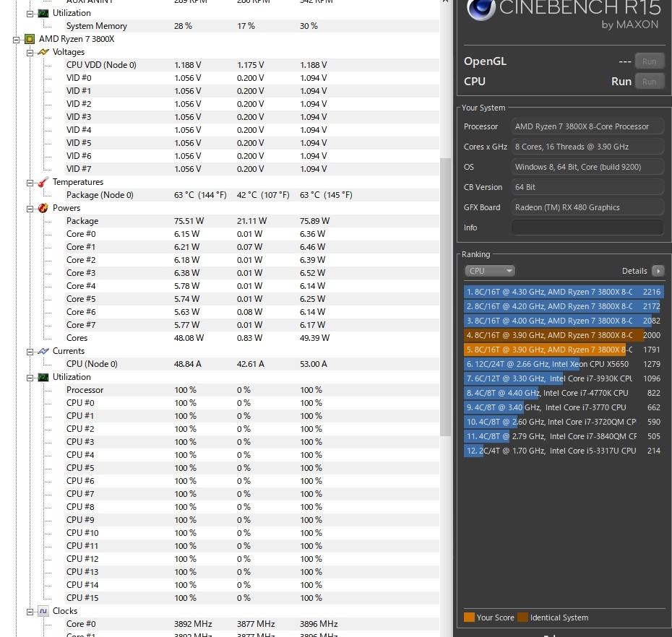
Task: Select ranking entry 2 at 4.20 GHz
Action: click(564, 306)
